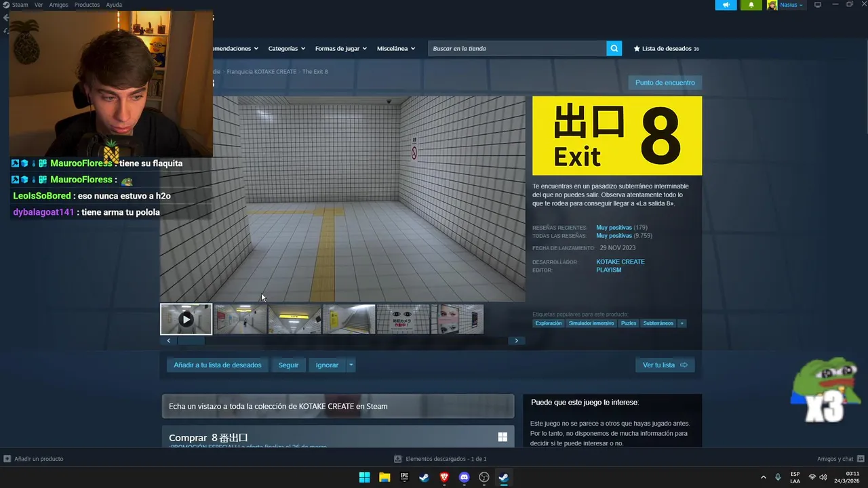Click the Windows platform icon in purchase box
This screenshot has width=868, height=488.
pyautogui.click(x=502, y=437)
